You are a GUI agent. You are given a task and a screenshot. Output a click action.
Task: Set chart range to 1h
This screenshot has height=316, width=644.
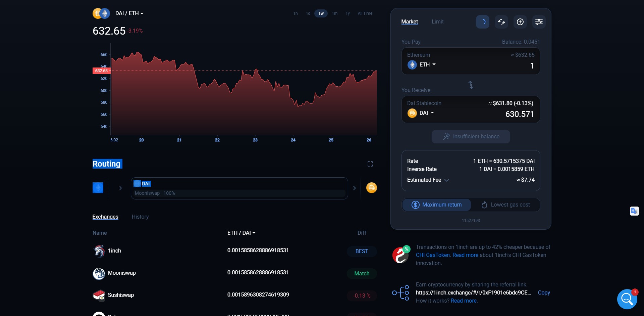coord(296,13)
